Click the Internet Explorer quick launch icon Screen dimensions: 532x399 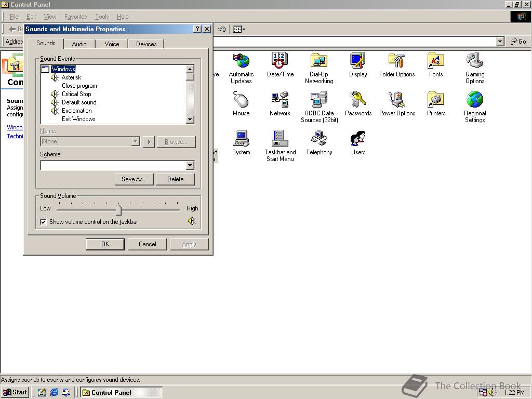pyautogui.click(x=54, y=393)
